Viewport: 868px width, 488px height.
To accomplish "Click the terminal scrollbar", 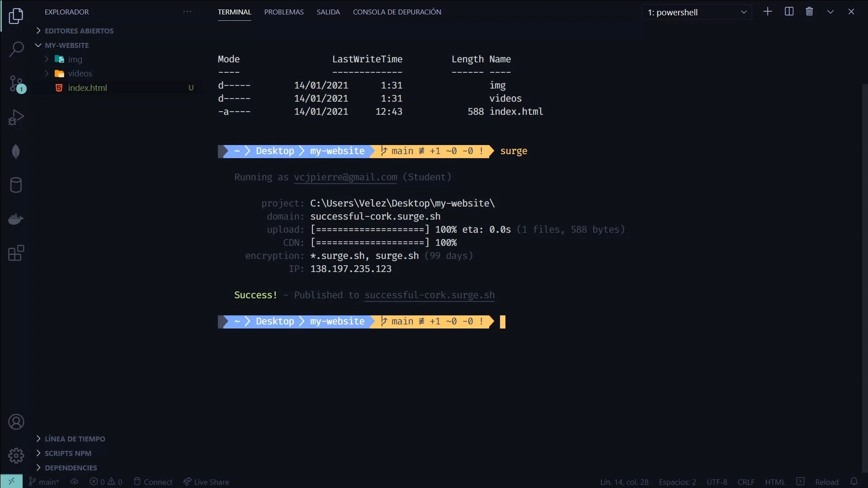I will 865,278.
